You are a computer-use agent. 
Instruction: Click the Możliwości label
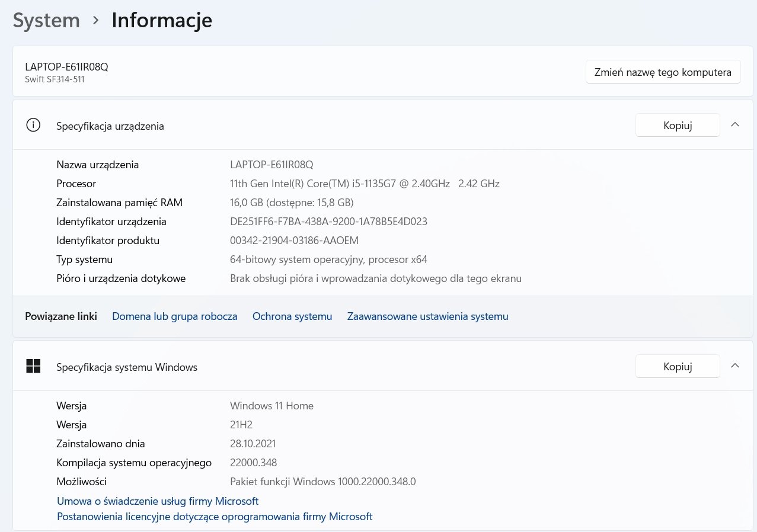(81, 482)
